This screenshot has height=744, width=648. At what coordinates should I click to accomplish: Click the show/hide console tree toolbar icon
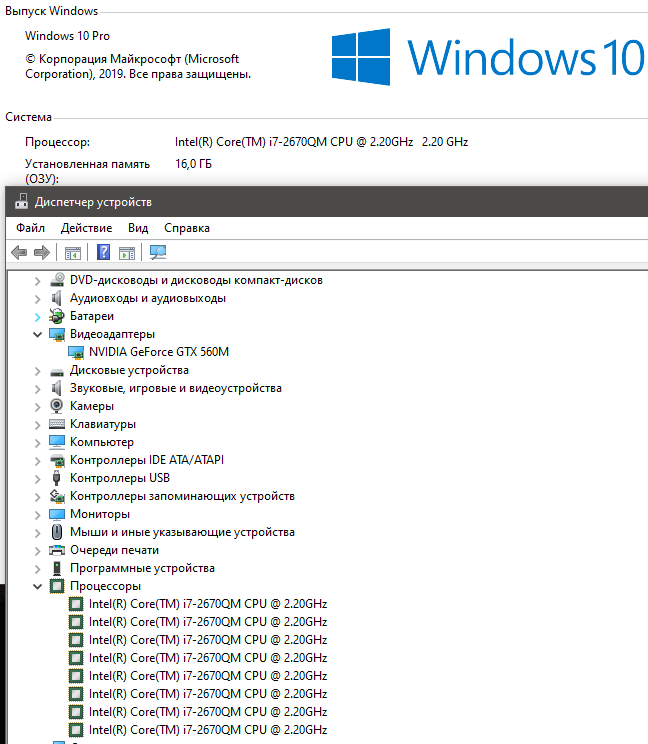[x=73, y=253]
